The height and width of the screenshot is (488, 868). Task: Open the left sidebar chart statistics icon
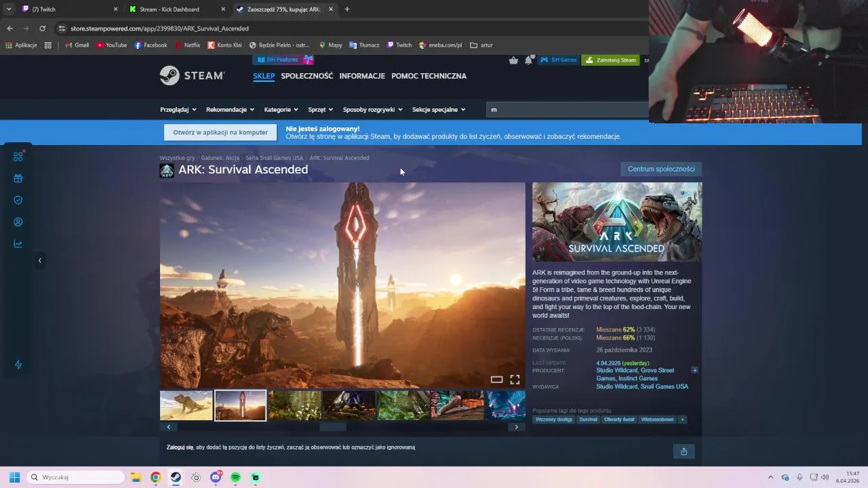pyautogui.click(x=18, y=244)
